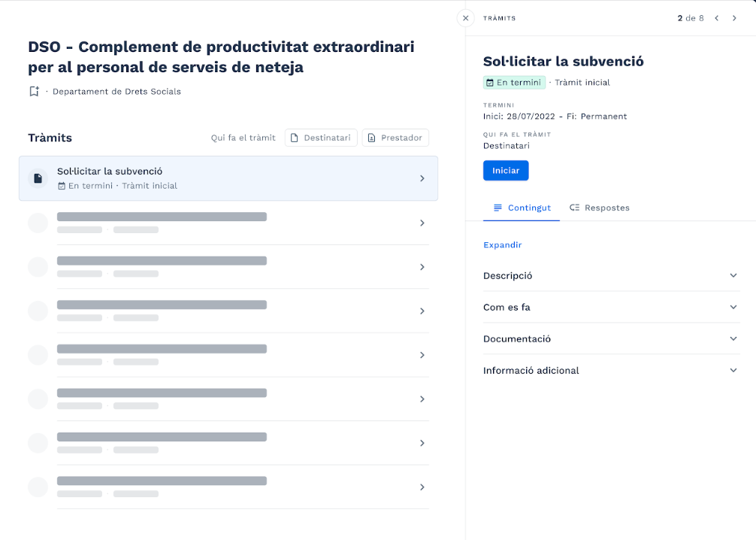Click the document icon of Sol·licitar la subvenció
This screenshot has width=756, height=540.
pos(38,178)
